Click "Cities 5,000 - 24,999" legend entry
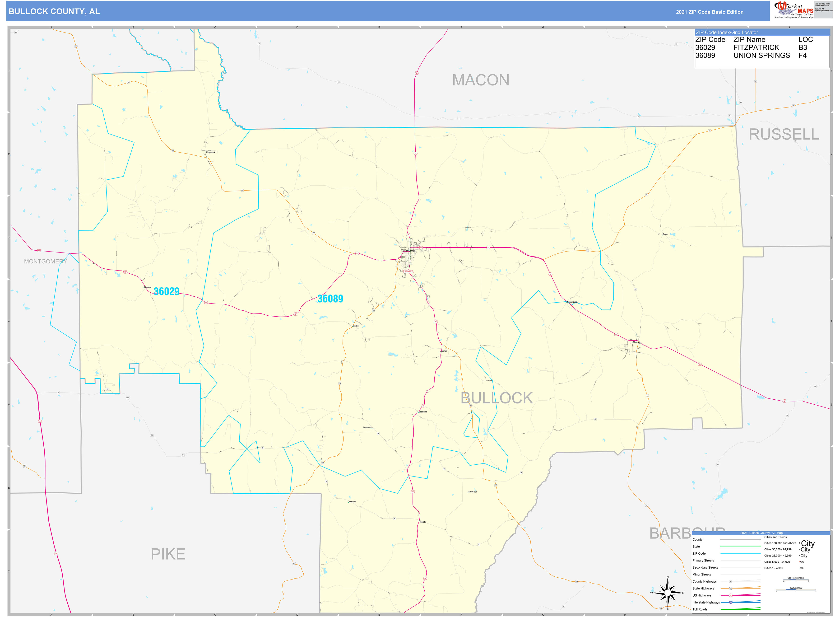The height and width of the screenshot is (617, 840). 777,562
